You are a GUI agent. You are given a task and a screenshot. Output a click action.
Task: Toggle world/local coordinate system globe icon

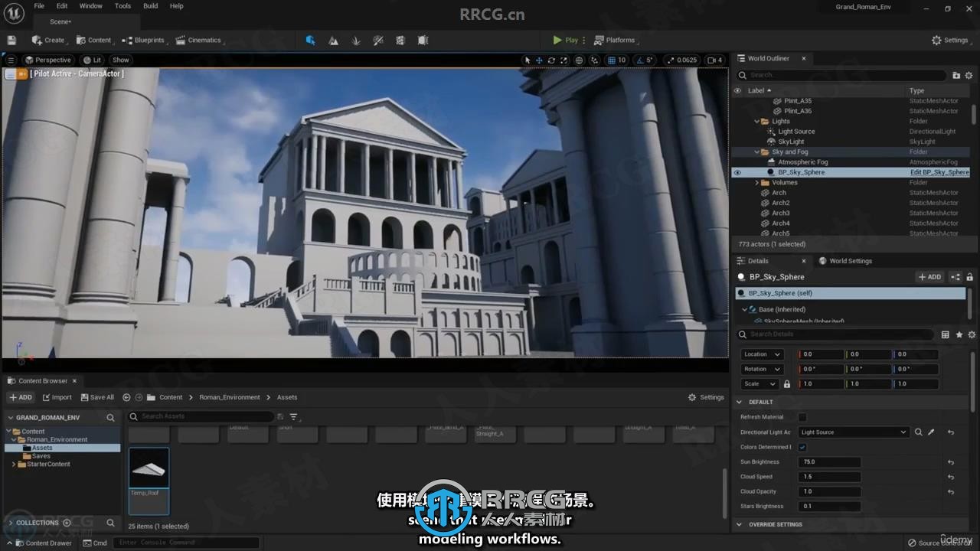tap(580, 60)
